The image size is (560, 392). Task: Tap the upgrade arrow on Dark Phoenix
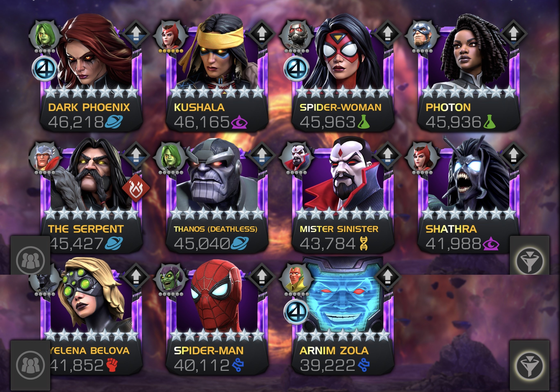[136, 34]
